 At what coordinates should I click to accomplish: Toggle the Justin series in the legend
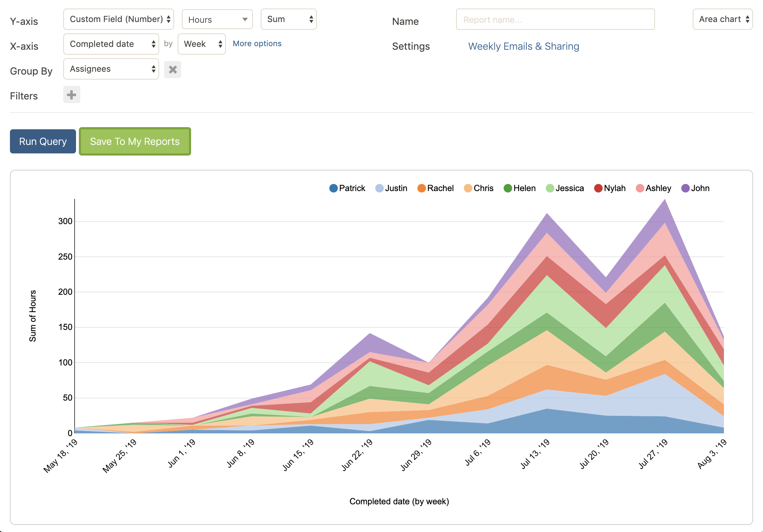[391, 188]
